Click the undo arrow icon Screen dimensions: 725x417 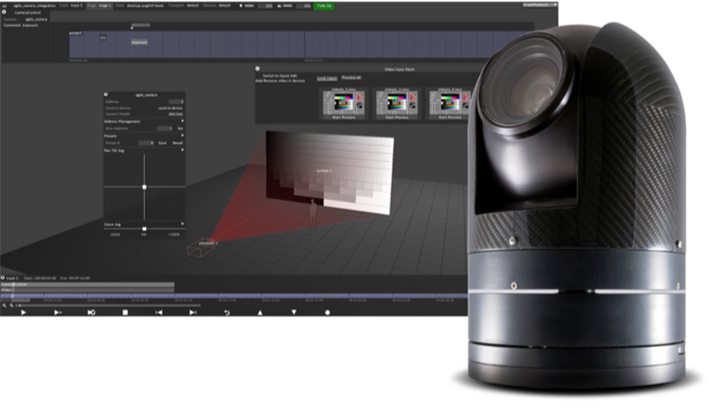pyautogui.click(x=226, y=313)
